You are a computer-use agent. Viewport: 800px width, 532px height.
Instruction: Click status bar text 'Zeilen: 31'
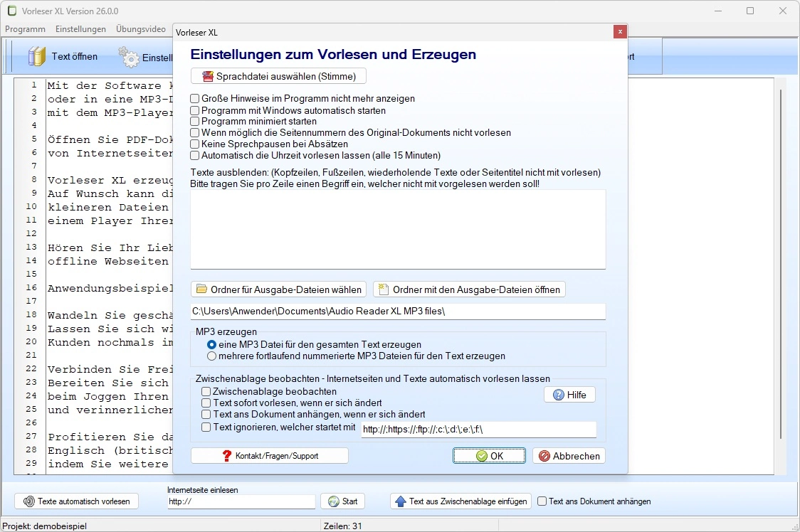point(342,526)
